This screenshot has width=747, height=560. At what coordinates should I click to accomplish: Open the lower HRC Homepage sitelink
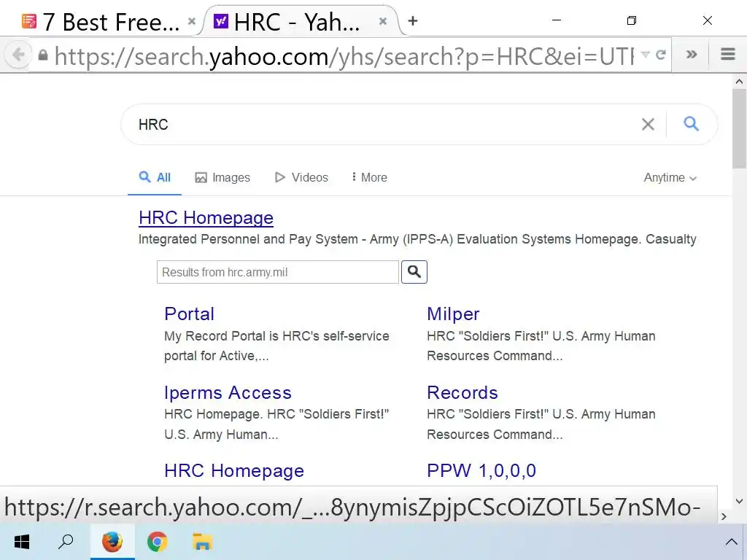[234, 470]
